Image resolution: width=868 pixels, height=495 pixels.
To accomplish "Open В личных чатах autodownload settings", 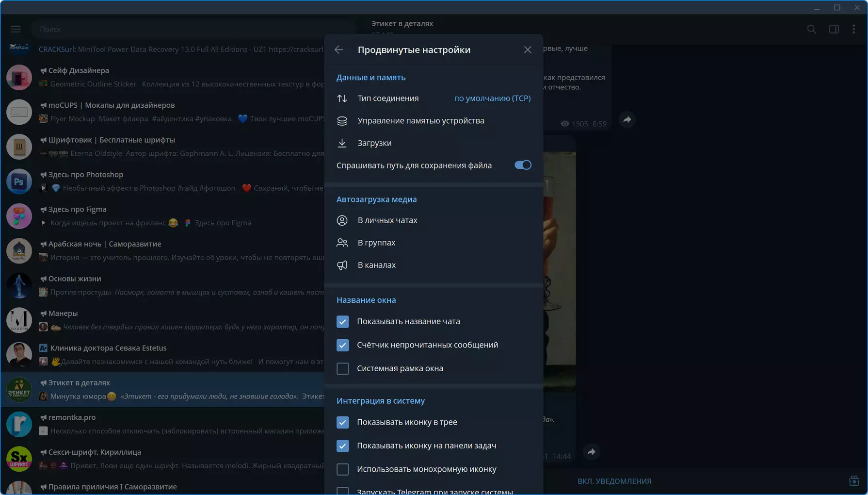I will (434, 220).
